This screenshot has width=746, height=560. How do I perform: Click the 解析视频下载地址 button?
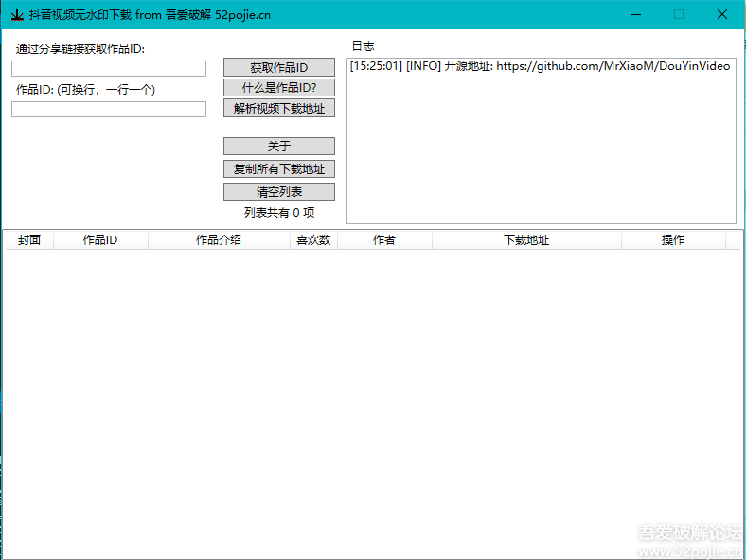[279, 109]
